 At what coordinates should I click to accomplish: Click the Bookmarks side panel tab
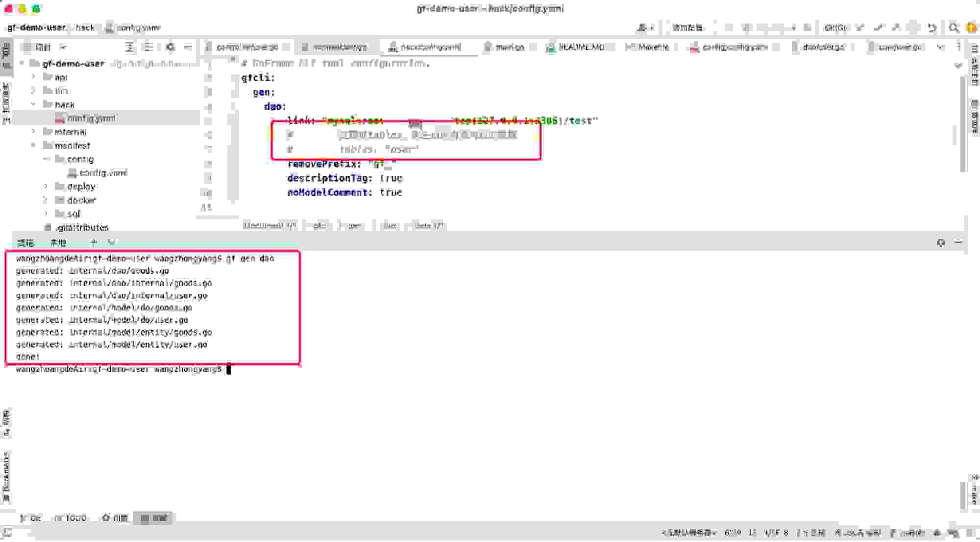point(6,477)
